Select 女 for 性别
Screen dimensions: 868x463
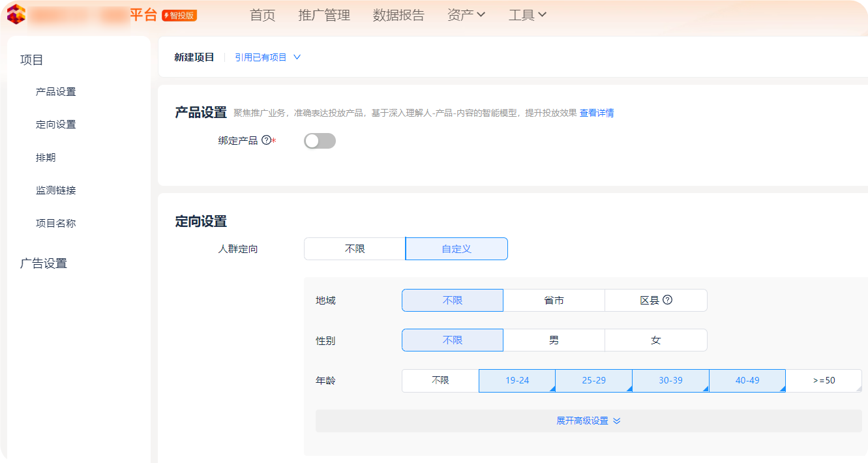tap(656, 340)
